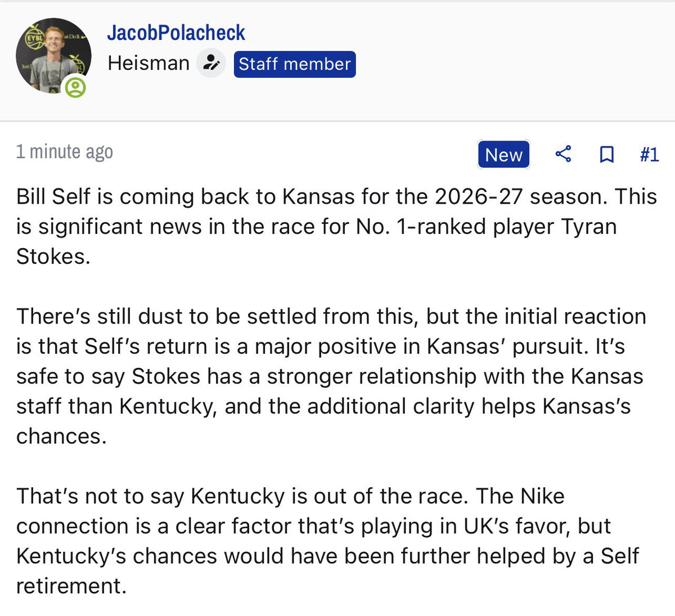Click the Staff member badge
Screen dimensions: 675x616
pos(295,64)
